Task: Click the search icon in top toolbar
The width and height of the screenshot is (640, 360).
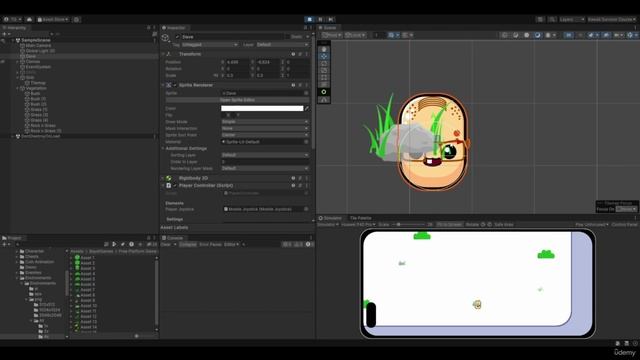Action: [x=552, y=19]
